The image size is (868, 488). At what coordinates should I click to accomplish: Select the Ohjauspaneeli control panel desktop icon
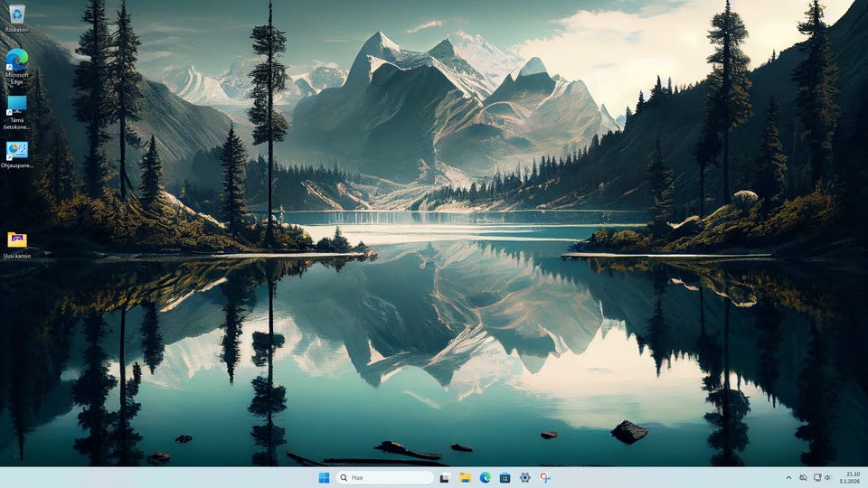pos(16,154)
